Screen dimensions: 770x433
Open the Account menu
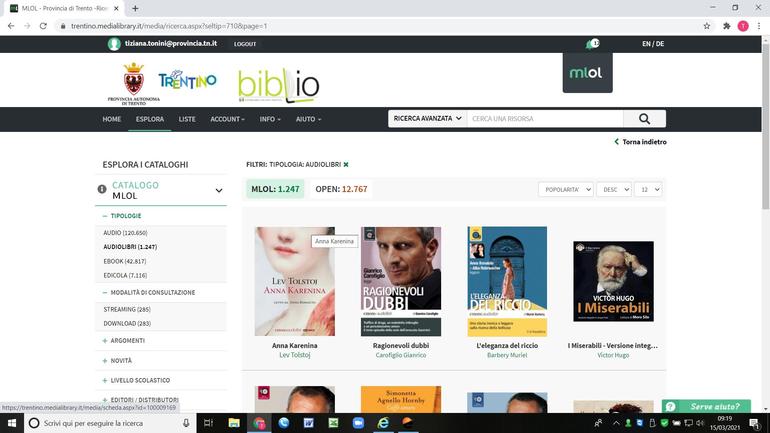pos(227,119)
